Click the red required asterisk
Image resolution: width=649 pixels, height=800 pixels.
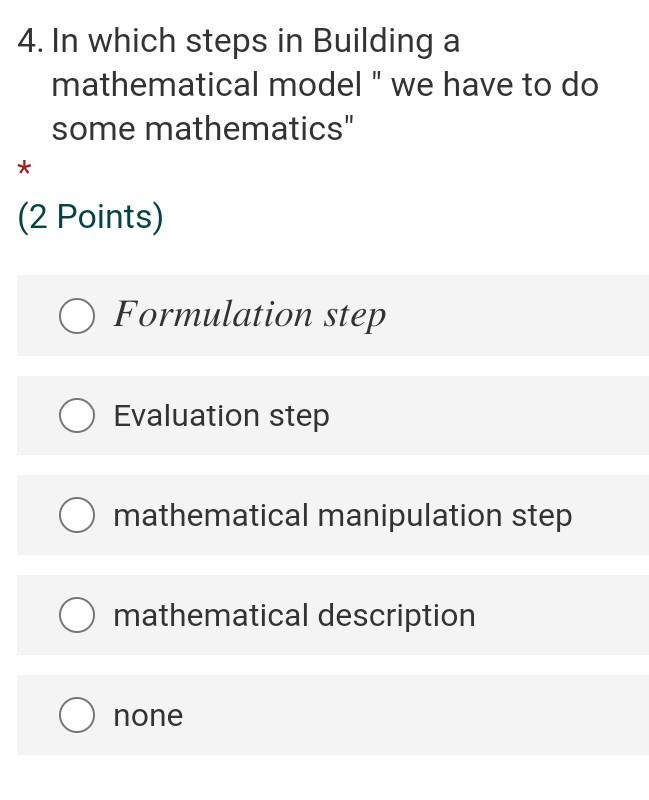click(24, 168)
